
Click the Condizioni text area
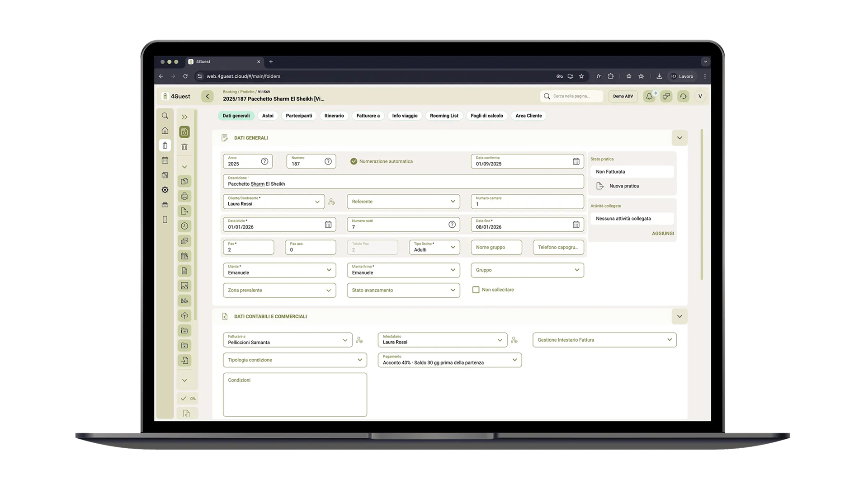coord(295,394)
